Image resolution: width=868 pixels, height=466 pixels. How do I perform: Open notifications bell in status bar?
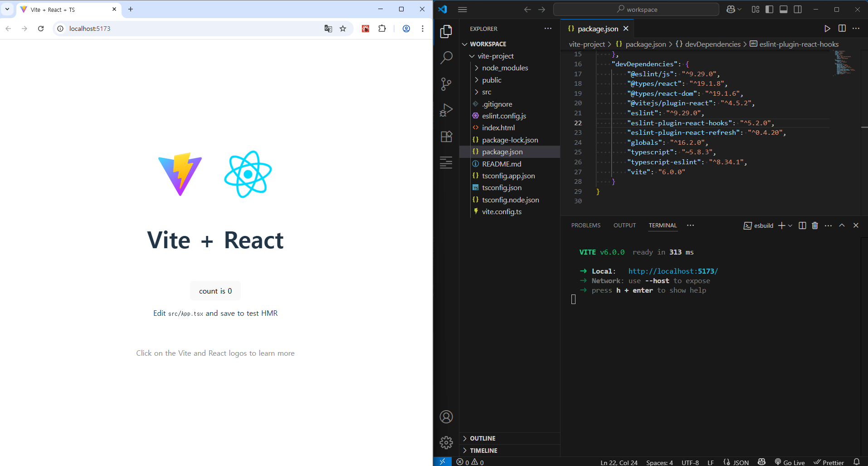[x=857, y=462]
